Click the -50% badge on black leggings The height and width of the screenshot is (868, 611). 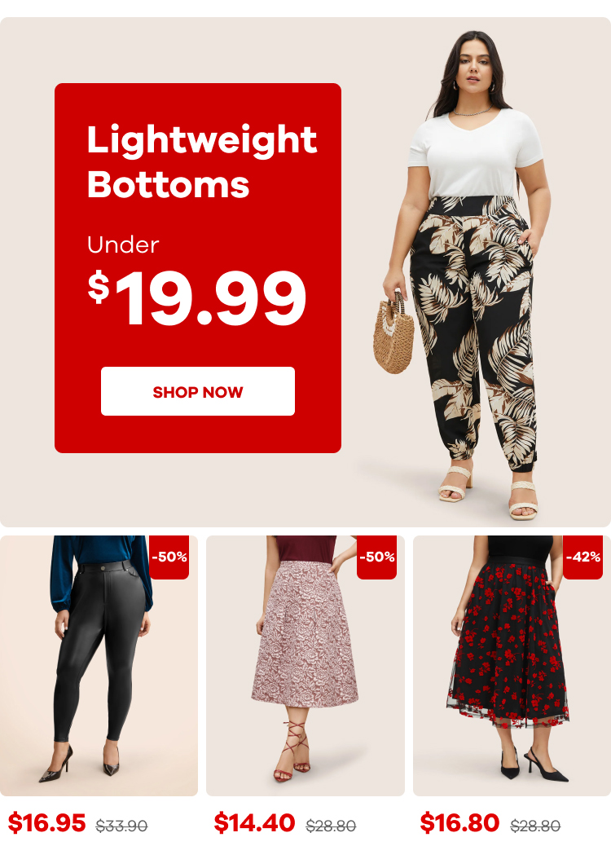(x=169, y=557)
